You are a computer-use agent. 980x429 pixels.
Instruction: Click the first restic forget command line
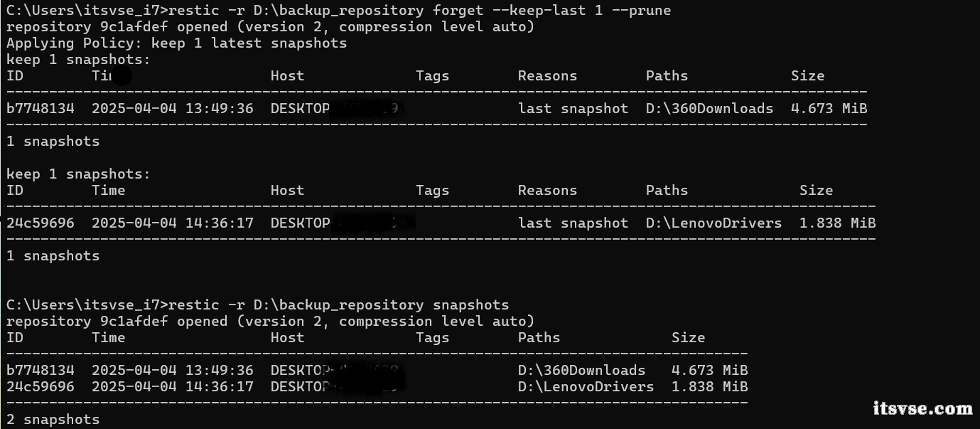[338, 11]
